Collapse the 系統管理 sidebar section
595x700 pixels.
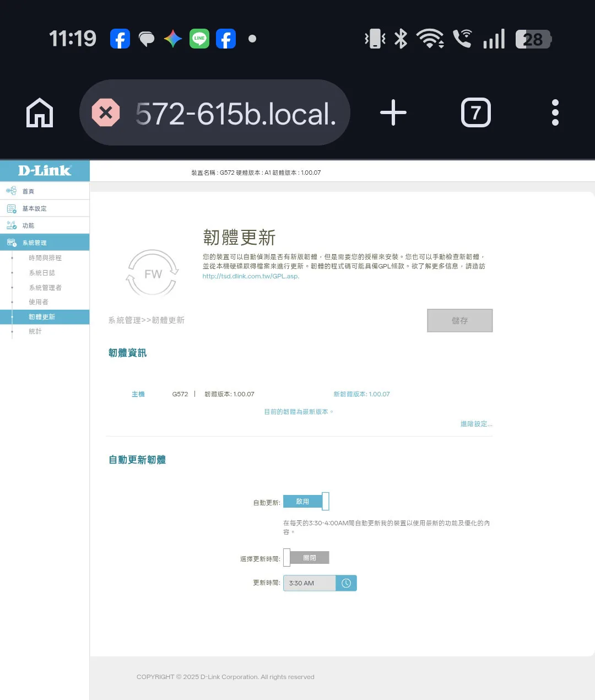[x=45, y=243]
